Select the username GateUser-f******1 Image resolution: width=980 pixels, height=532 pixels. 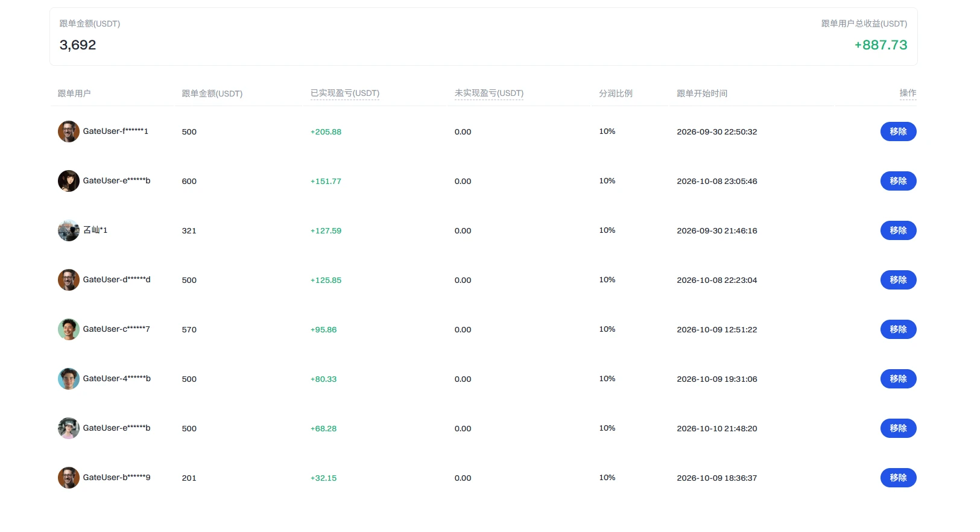pos(116,131)
